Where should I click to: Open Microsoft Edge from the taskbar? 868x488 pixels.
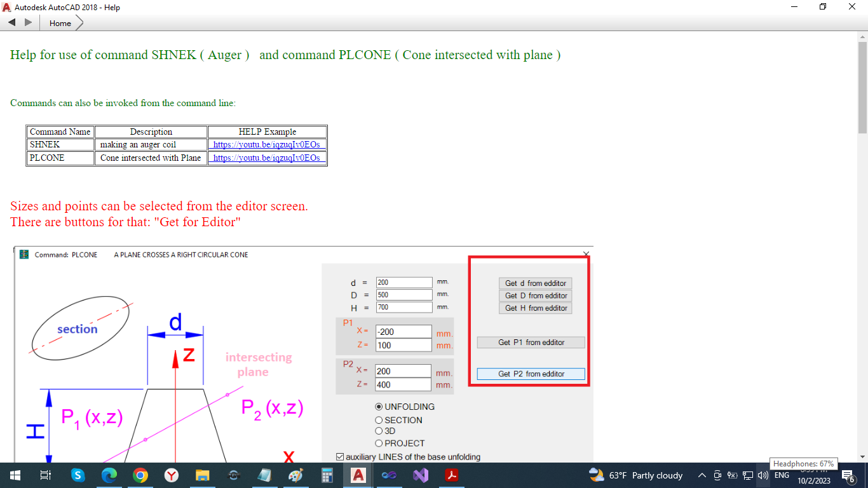tap(109, 475)
